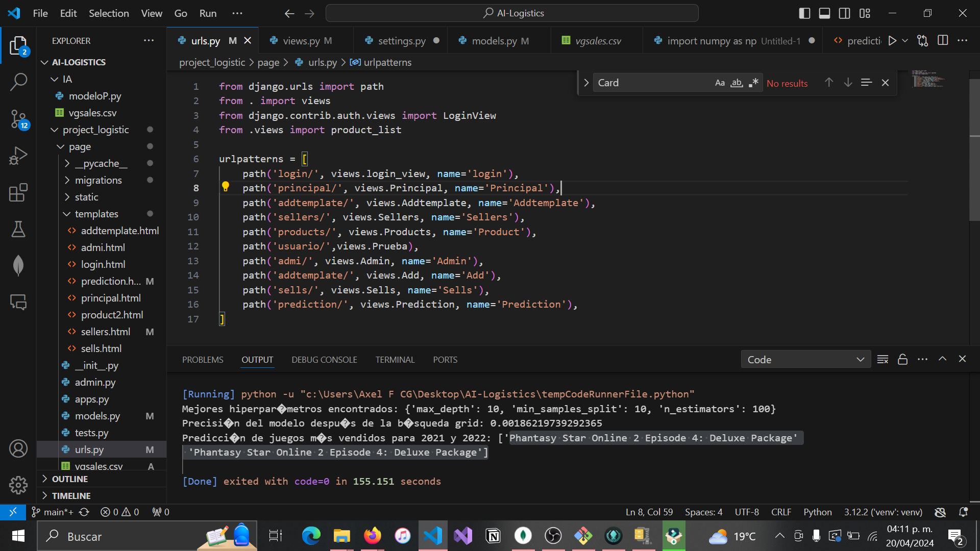Open the Extensions view
980x551 pixels.
(18, 193)
